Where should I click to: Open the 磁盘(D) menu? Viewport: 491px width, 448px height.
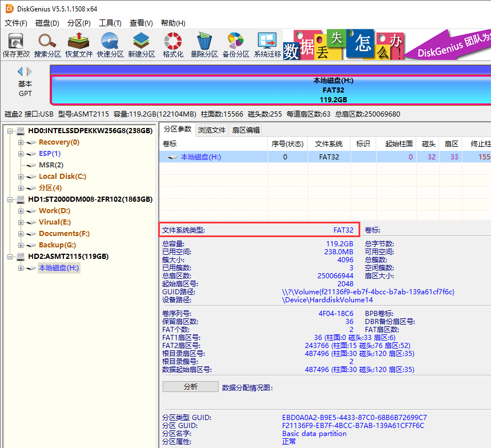(47, 23)
